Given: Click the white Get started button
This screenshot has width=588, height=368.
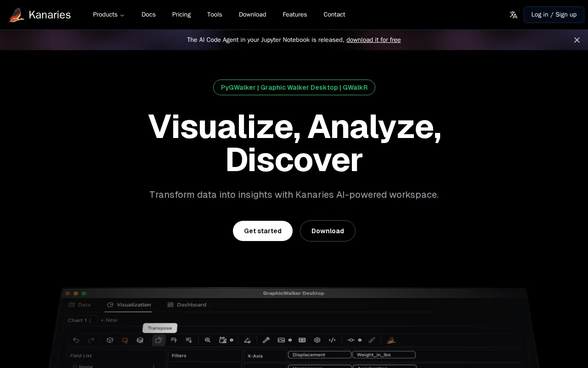Looking at the screenshot, I should point(263,231).
